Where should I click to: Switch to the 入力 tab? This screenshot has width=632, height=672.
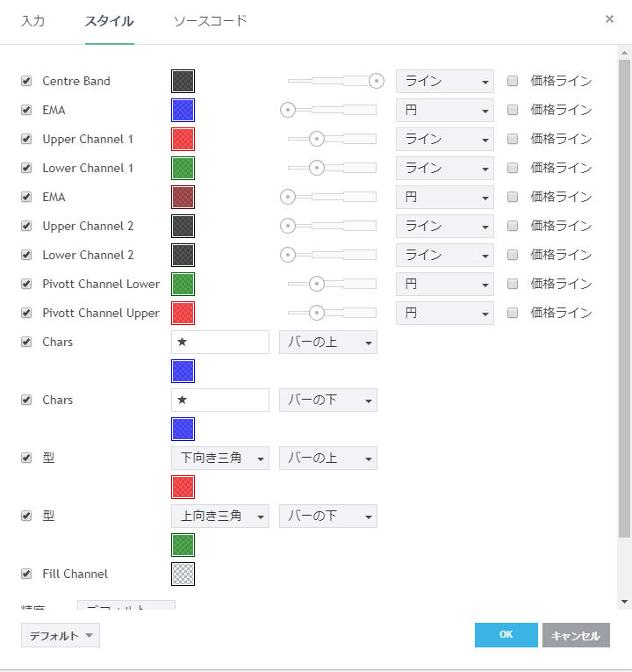tap(33, 21)
